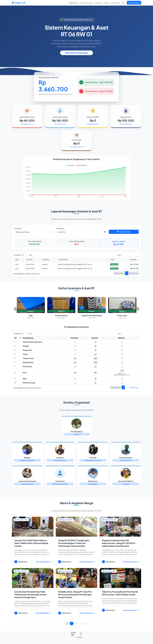Open the Kompor Wos inventory thumbnail

pyautogui.click(x=122, y=305)
